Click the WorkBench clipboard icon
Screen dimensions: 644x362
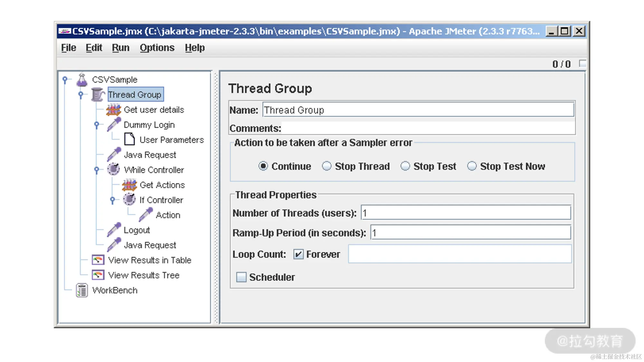point(82,290)
